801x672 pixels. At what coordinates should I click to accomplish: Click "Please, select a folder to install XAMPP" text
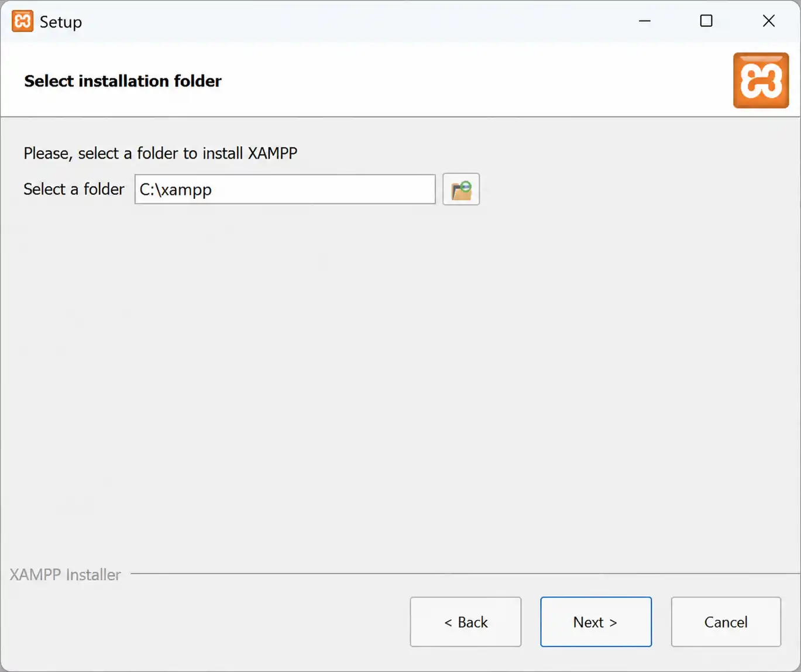pos(160,153)
